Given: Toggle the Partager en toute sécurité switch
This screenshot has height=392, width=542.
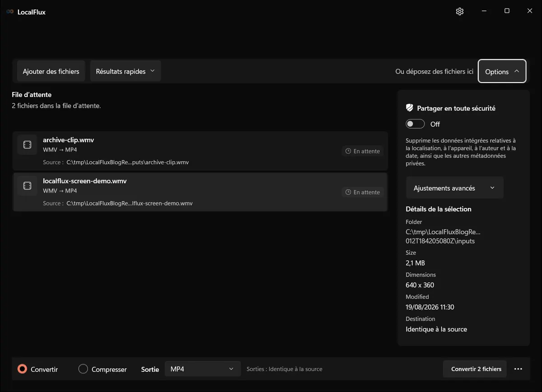Looking at the screenshot, I should point(415,124).
